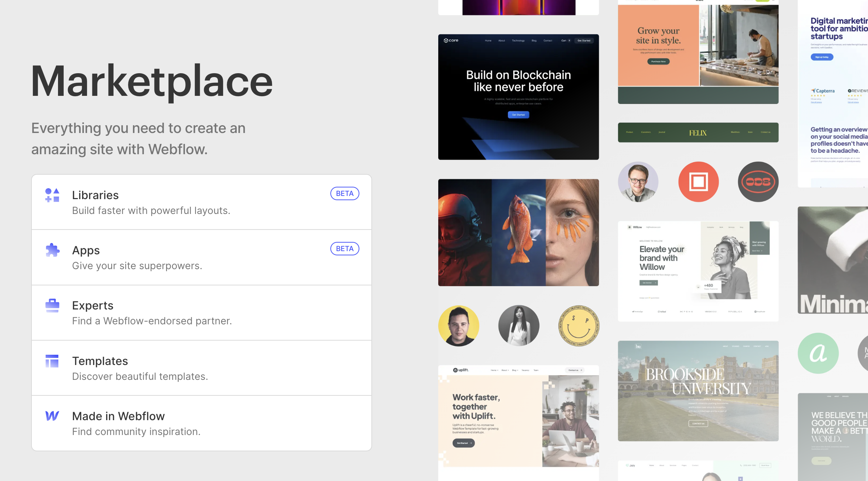Click the green letter 'a' avatar
This screenshot has width=868, height=481.
[818, 353]
